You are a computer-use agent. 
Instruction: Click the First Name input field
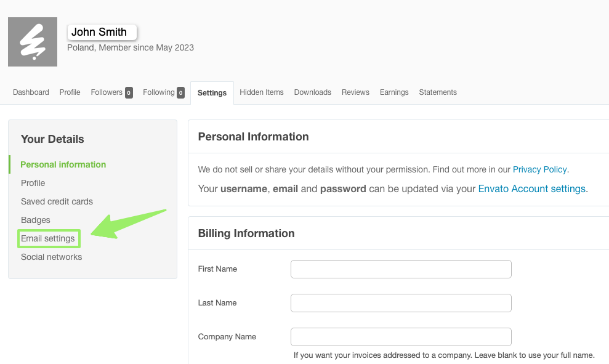tap(400, 269)
